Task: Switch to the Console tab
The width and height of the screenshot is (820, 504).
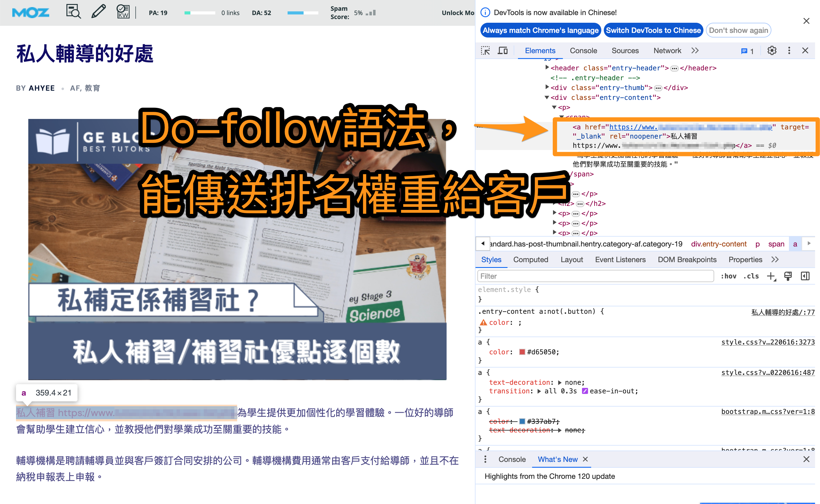Action: tap(583, 51)
